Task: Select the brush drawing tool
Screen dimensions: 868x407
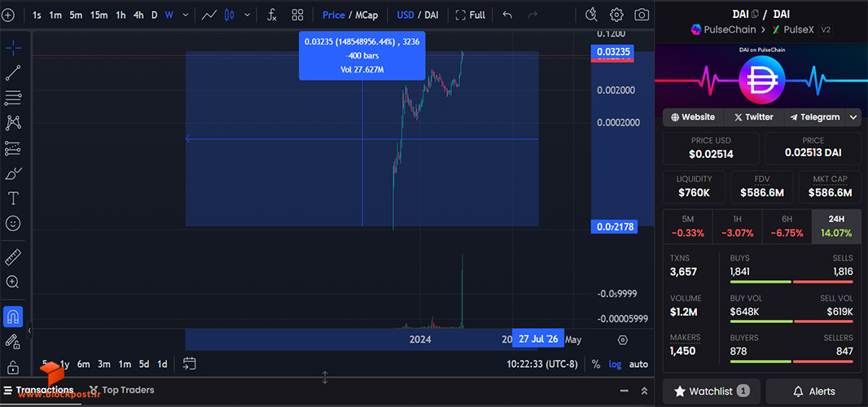Action: click(x=13, y=173)
